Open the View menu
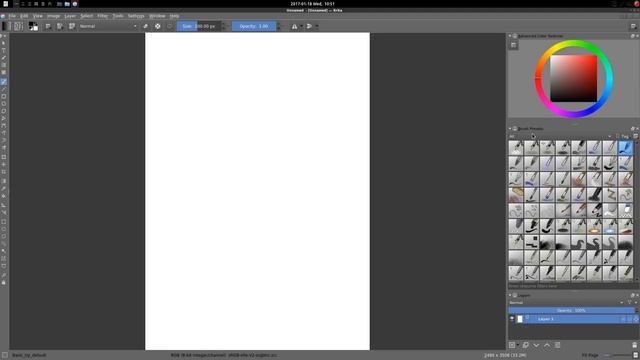Viewport: 640px width, 360px height. pos(38,16)
